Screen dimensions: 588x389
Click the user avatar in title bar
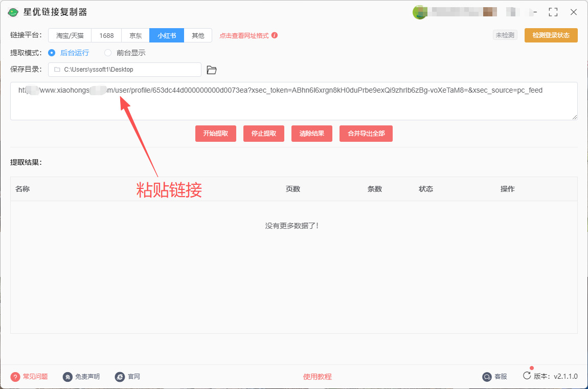pos(419,12)
